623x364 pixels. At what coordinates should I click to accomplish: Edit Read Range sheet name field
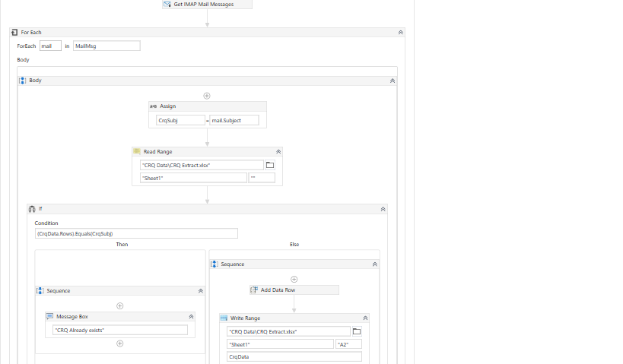coord(193,178)
